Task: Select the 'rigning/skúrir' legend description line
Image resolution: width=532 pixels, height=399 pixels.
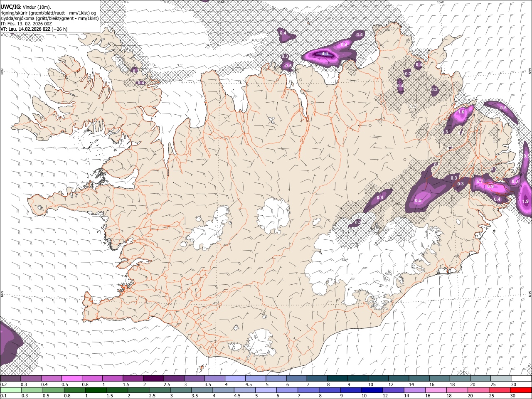Action: click(49, 13)
